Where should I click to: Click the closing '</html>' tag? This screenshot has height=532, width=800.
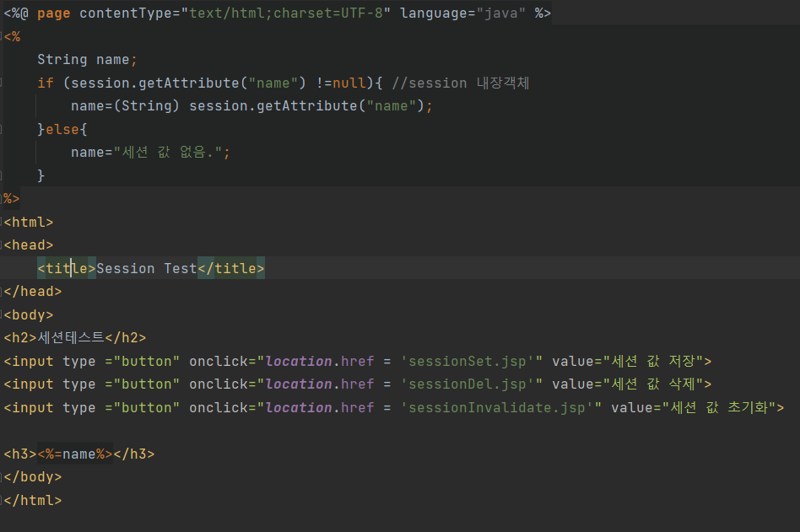(x=33, y=501)
